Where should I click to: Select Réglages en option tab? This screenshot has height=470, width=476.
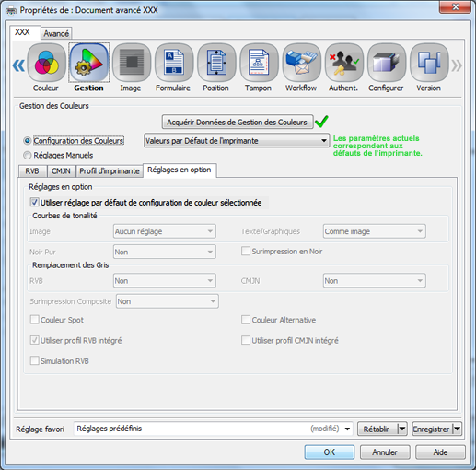(x=180, y=170)
